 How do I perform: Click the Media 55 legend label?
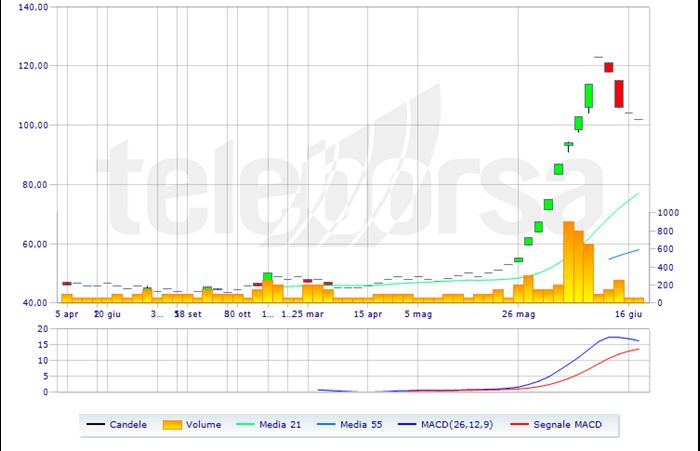pyautogui.click(x=361, y=424)
